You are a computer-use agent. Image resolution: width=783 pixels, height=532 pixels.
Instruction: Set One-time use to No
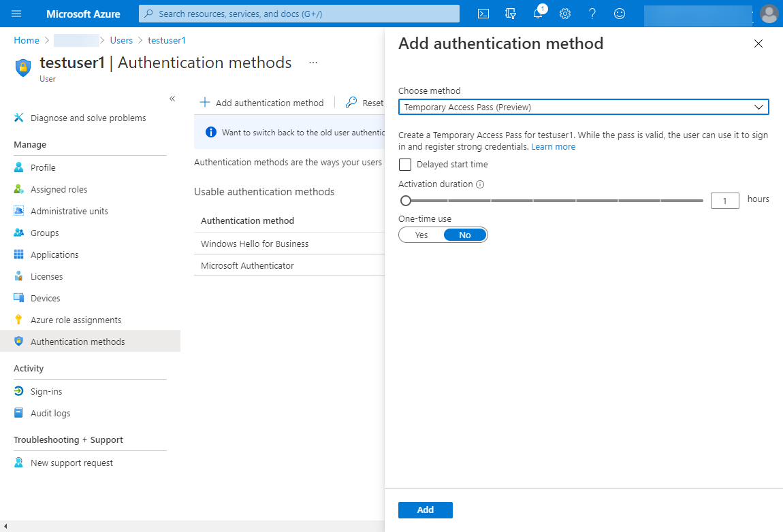[x=465, y=235]
